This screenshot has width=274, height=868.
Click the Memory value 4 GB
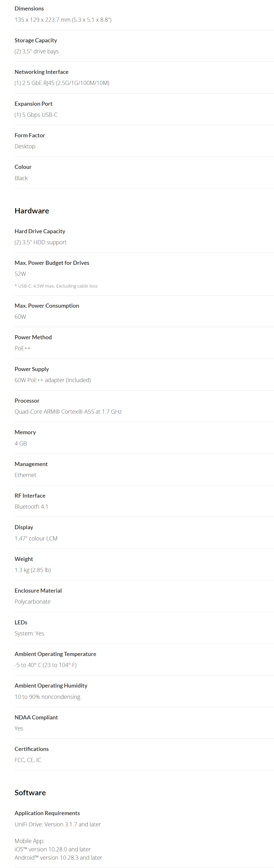(x=21, y=443)
